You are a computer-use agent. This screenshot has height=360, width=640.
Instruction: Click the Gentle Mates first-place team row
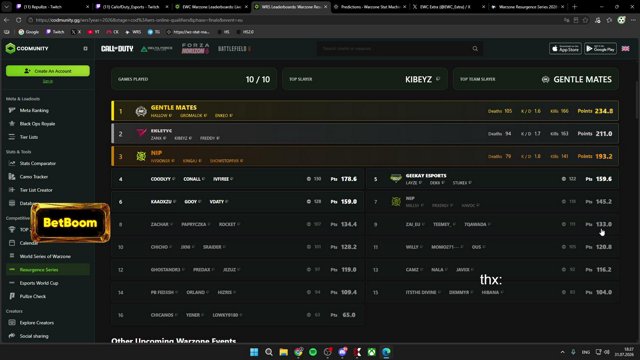[365, 111]
